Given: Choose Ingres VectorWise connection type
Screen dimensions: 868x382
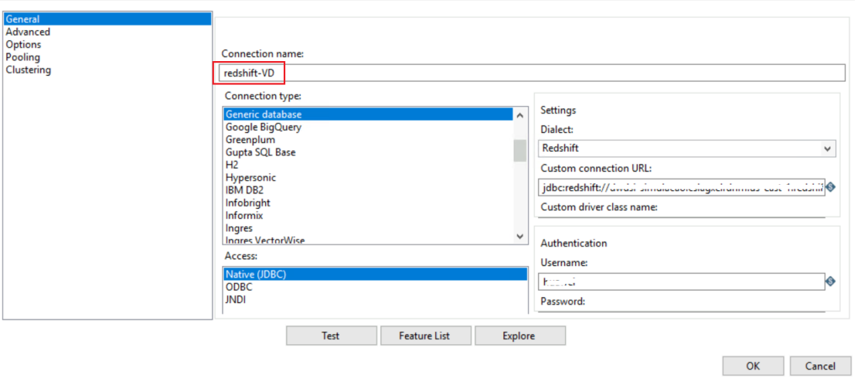Looking at the screenshot, I should point(368,240).
